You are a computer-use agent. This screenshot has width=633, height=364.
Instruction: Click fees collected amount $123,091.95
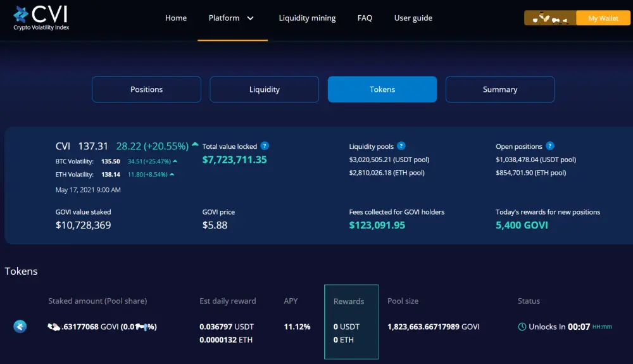(x=377, y=225)
